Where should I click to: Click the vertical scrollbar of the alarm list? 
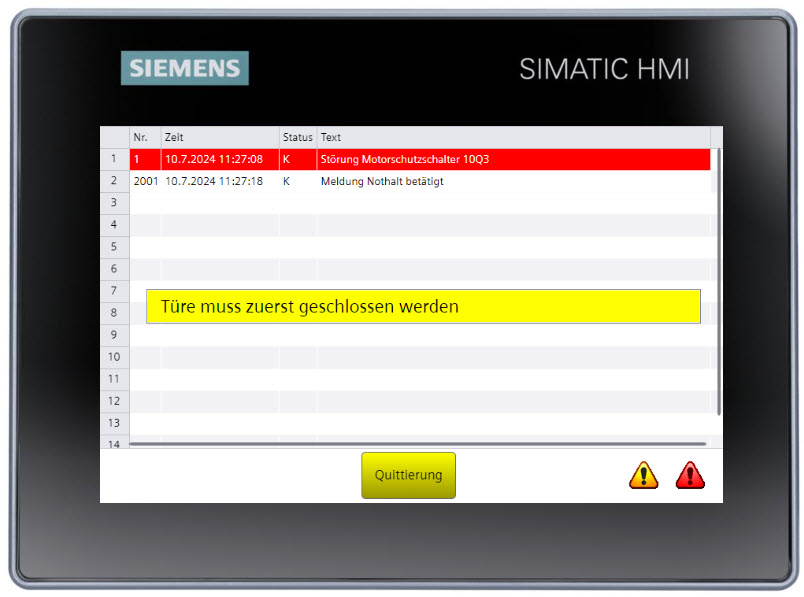point(718,281)
